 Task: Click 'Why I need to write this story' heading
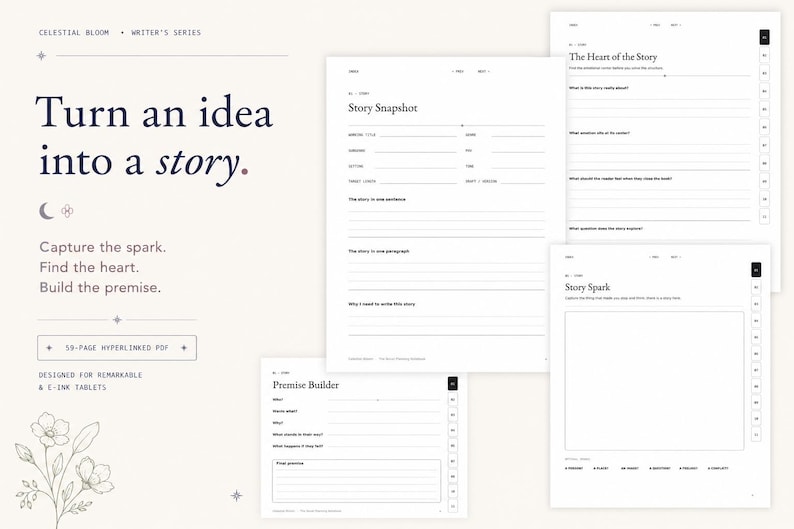coord(381,304)
